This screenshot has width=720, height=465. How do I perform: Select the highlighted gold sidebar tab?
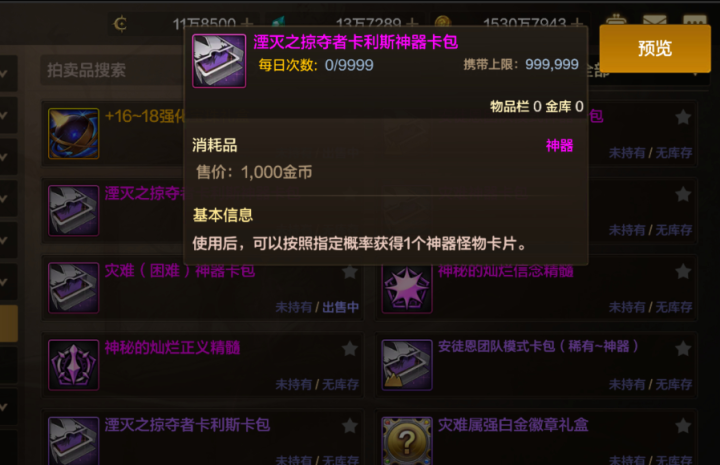9,324
